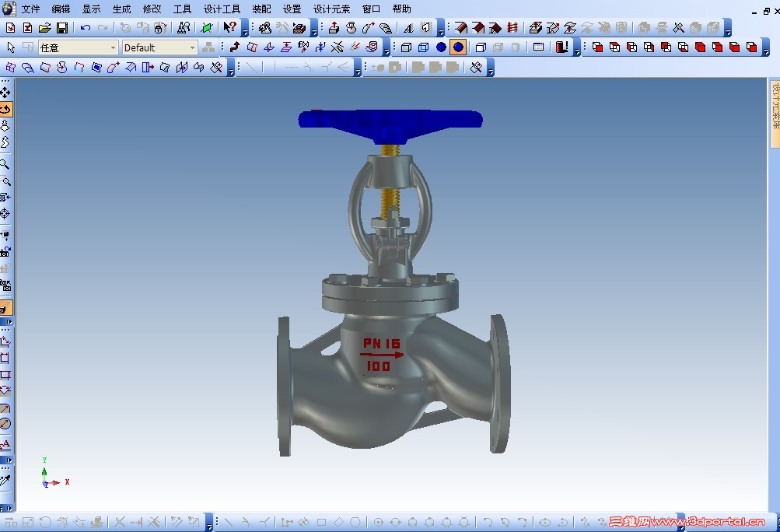Undo the last action

(x=86, y=28)
